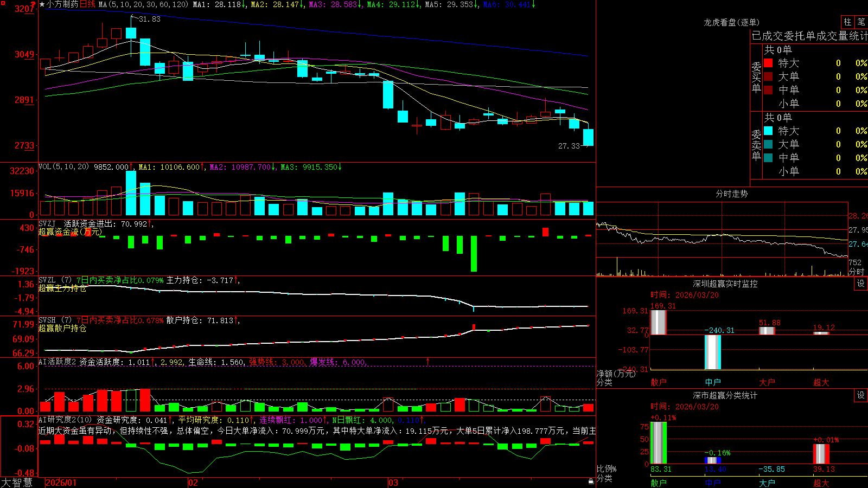Click the MA2: 28.147 value
This screenshot has width=868, height=488.
point(277,4)
